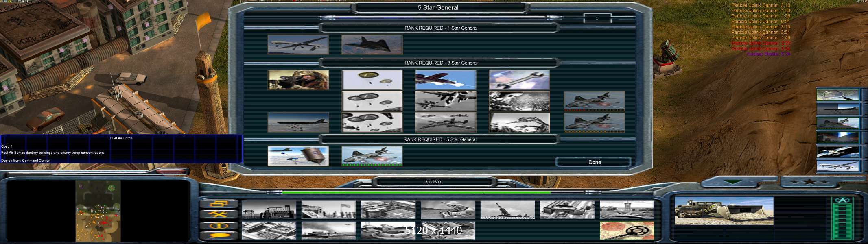Screen dimensions: 868x244
Task: Select the Spy Drone power in the 1 Star row
Action: [x=298, y=44]
